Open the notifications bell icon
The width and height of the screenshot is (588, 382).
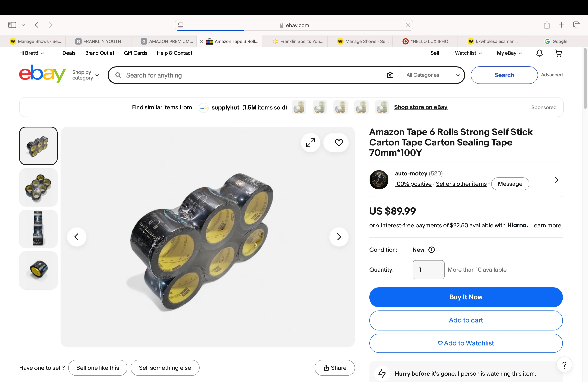(x=539, y=53)
